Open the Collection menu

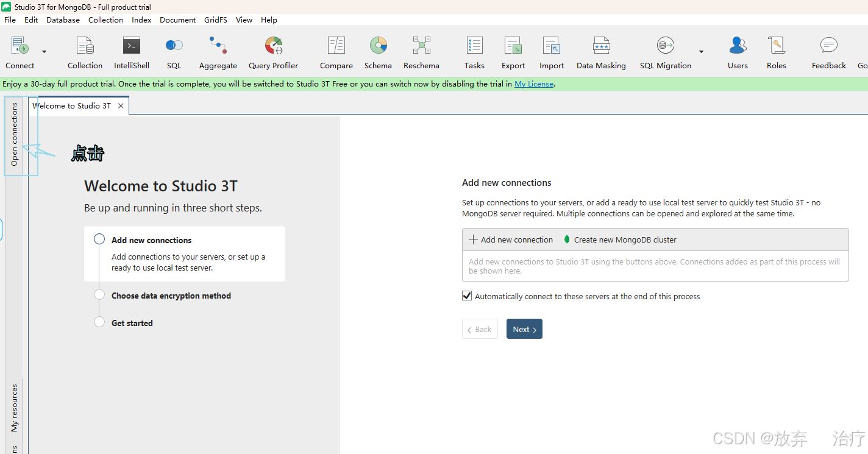105,20
